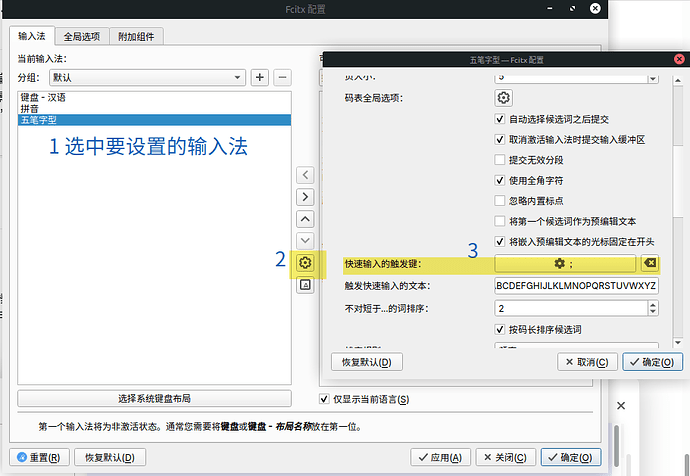Click the X icon in background window
The width and height of the screenshot is (690, 476).
coord(621,406)
